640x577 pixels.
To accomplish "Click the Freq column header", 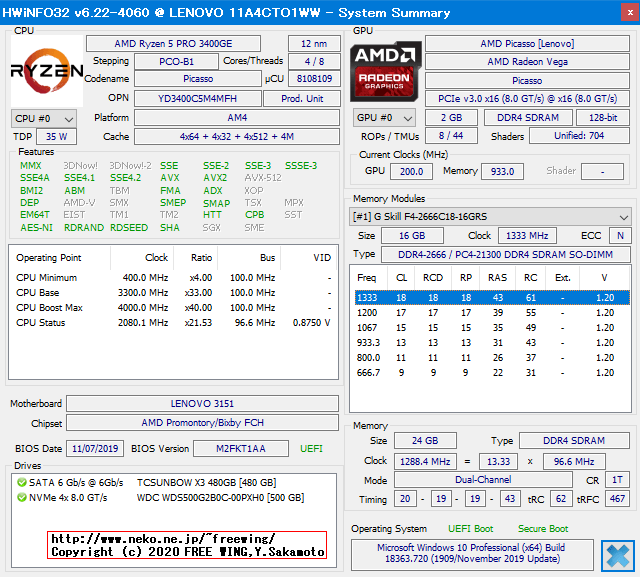I will [x=367, y=277].
